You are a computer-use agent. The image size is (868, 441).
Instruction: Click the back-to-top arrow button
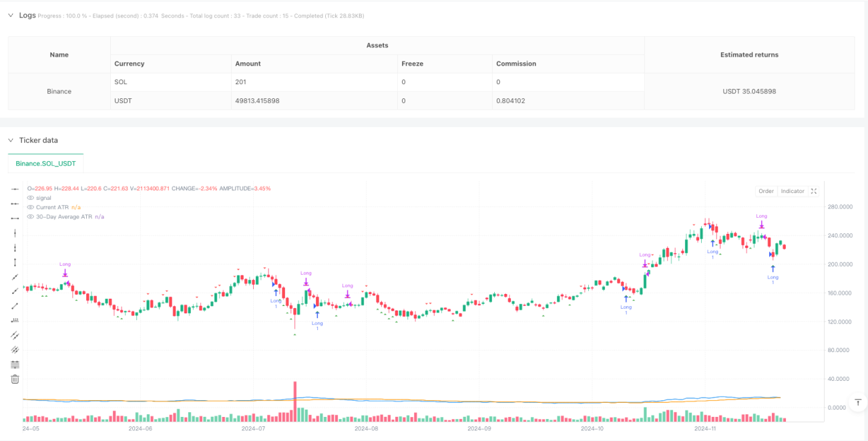point(858,402)
